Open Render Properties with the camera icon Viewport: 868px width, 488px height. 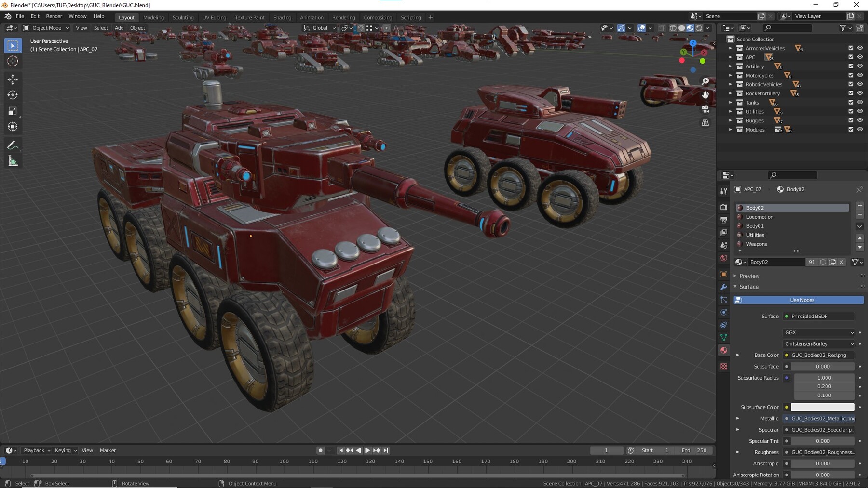723,207
